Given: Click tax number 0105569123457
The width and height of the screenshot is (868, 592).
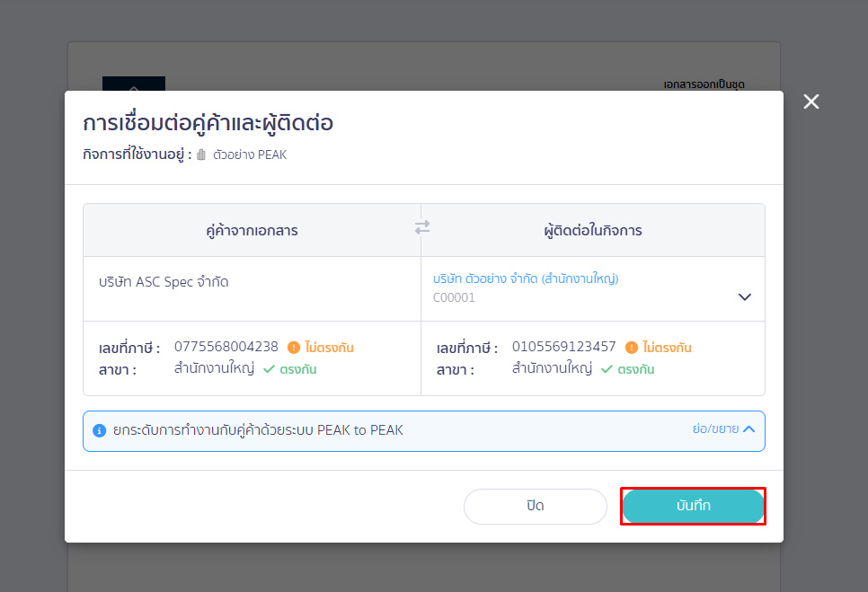Looking at the screenshot, I should 563,347.
